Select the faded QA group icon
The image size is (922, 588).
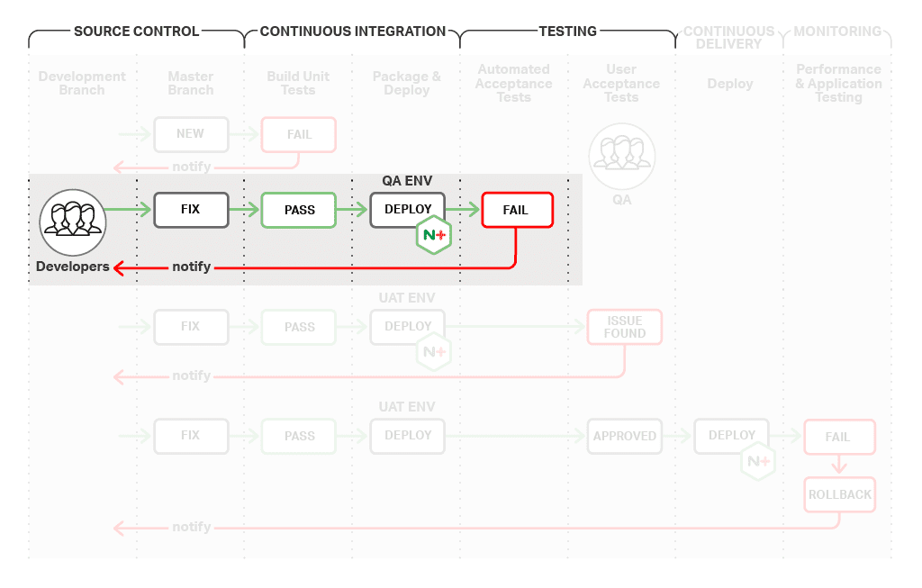pyautogui.click(x=622, y=156)
